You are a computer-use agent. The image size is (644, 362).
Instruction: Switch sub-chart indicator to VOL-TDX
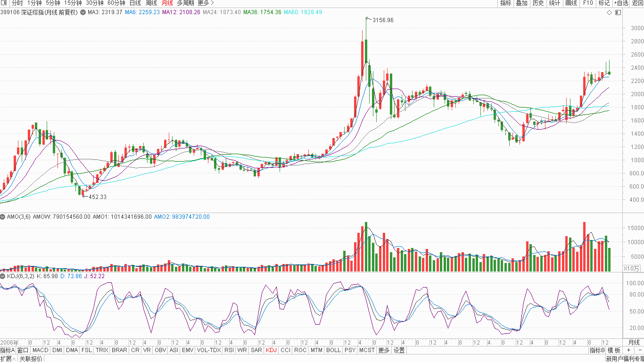[x=209, y=350]
